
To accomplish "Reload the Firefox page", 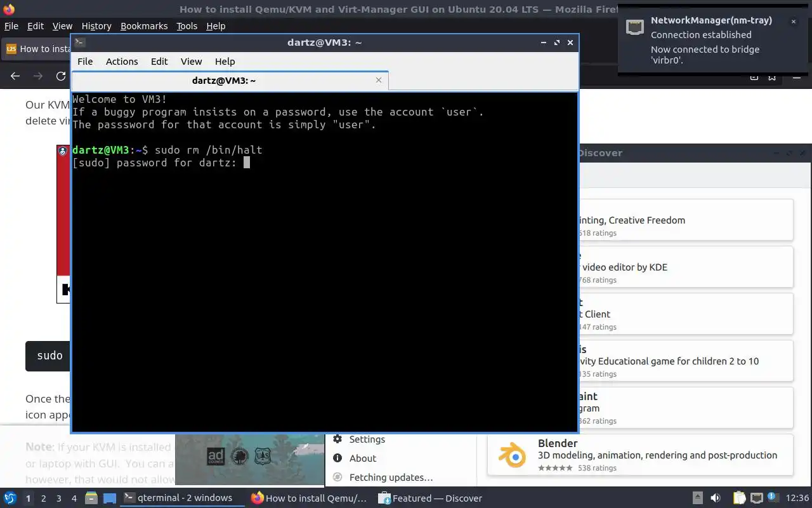I will 61,76.
